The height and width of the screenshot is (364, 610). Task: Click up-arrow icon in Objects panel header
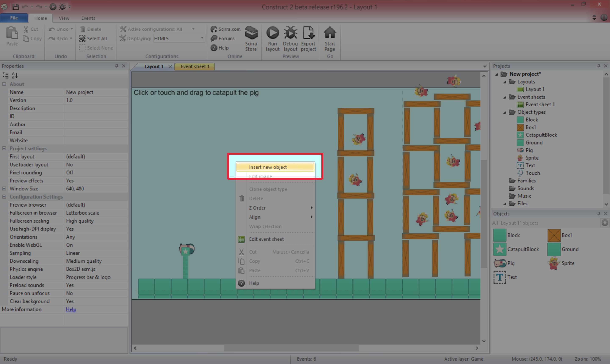[605, 223]
